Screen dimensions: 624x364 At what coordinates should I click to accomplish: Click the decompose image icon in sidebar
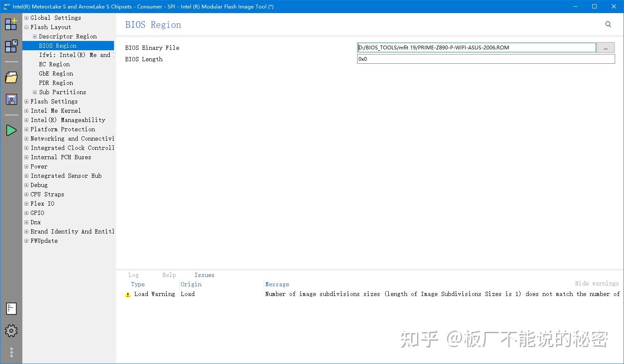[11, 46]
